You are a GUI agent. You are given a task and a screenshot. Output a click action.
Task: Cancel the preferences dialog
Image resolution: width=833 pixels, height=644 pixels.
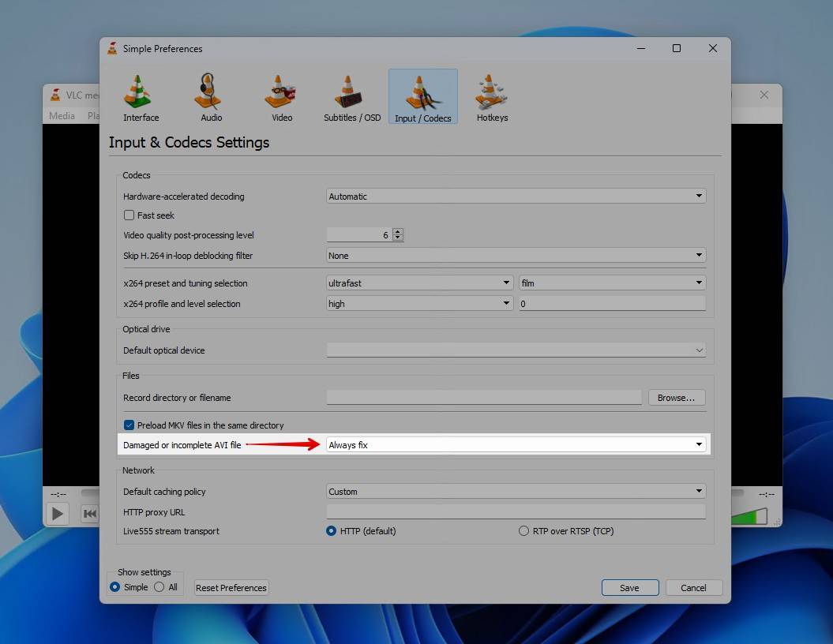click(x=693, y=588)
